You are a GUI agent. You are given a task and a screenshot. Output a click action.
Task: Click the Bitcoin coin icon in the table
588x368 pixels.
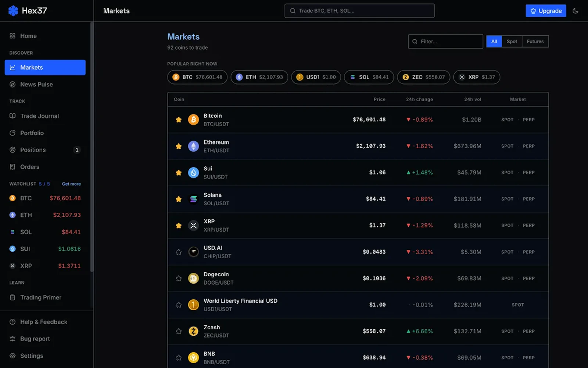coord(194,120)
